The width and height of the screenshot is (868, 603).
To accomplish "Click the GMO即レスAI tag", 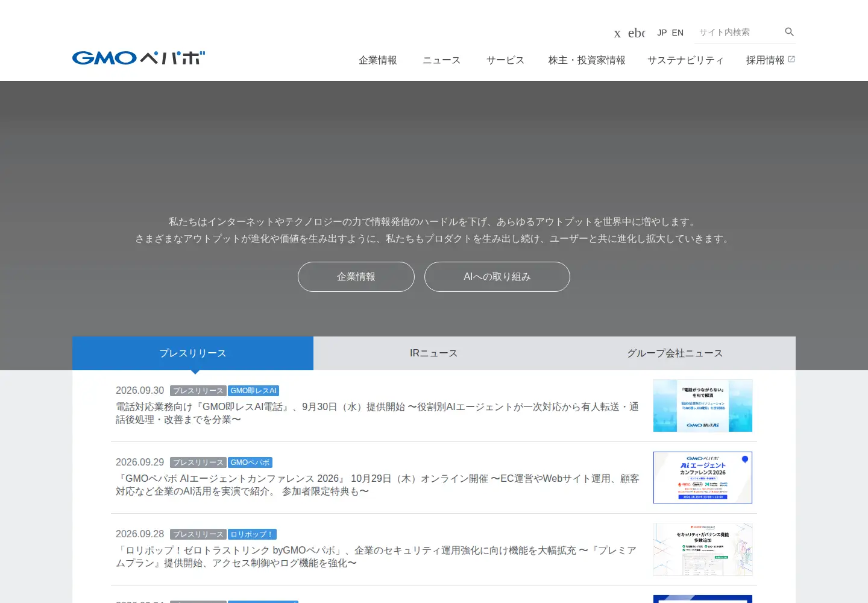I will pyautogui.click(x=253, y=391).
